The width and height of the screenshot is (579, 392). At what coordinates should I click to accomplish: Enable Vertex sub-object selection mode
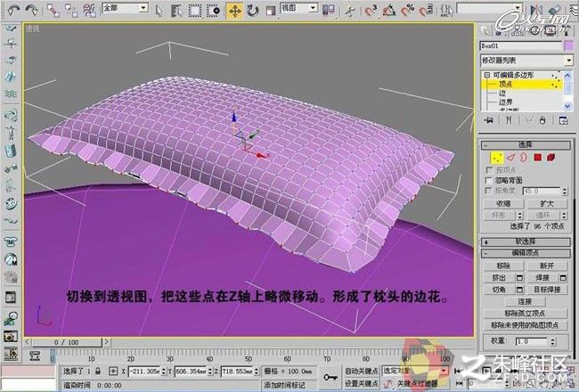[x=497, y=158]
